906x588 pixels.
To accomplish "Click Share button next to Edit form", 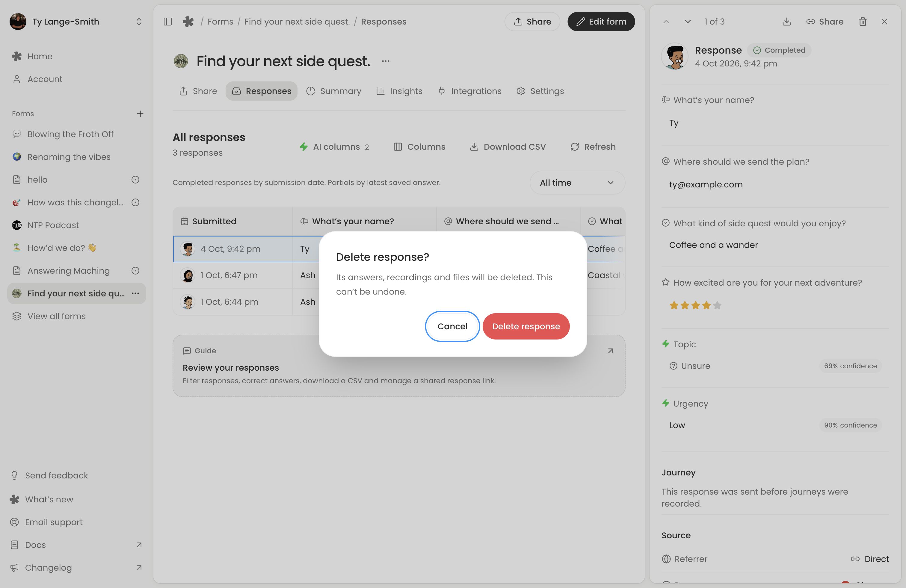I will tap(532, 22).
